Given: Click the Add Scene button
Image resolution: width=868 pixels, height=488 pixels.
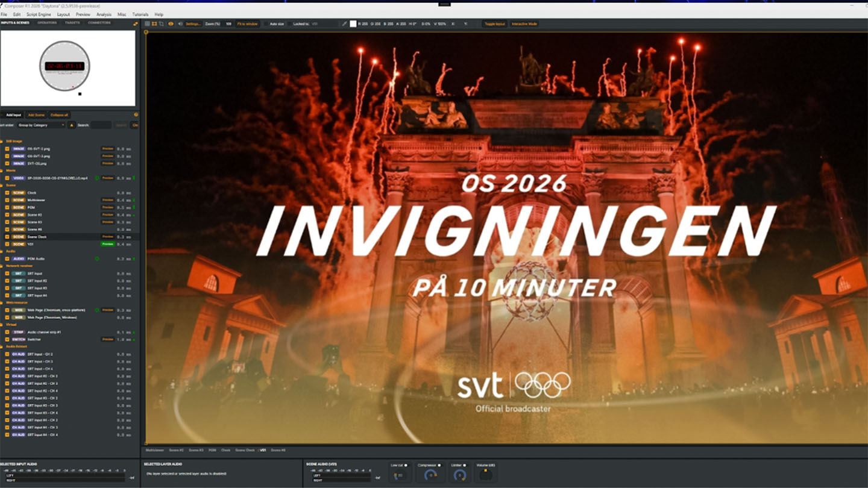Looking at the screenshot, I should point(36,114).
